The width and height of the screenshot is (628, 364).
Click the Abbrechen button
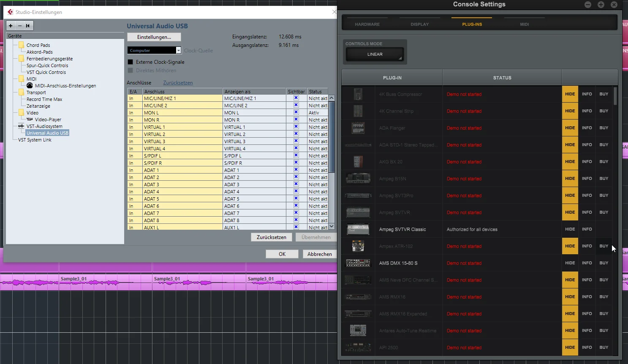pos(320,254)
